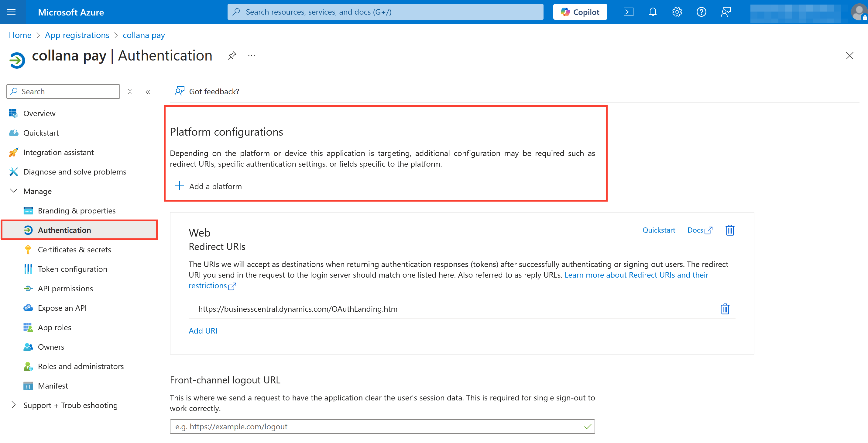This screenshot has height=443, width=868.
Task: Click the Expose an API cloud icon
Action: [x=28, y=308]
